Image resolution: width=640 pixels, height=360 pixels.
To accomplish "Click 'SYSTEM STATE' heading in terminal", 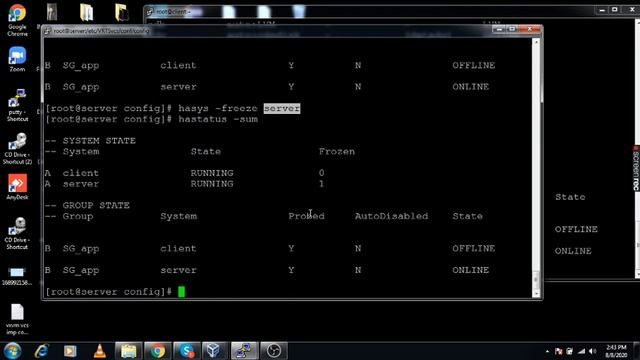I will [x=99, y=141].
